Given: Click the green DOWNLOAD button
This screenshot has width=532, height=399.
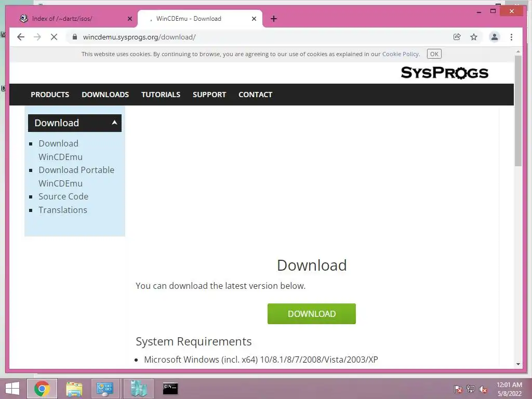Looking at the screenshot, I should point(312,314).
